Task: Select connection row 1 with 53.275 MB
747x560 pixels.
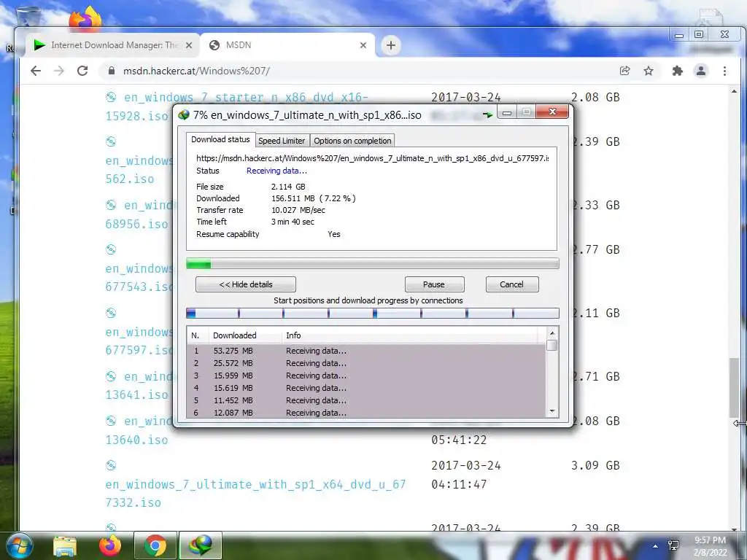Action: click(x=366, y=351)
